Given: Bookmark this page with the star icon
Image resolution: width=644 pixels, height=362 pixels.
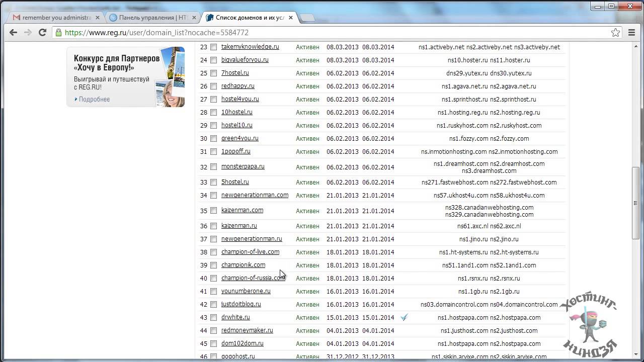Looking at the screenshot, I should click(615, 32).
